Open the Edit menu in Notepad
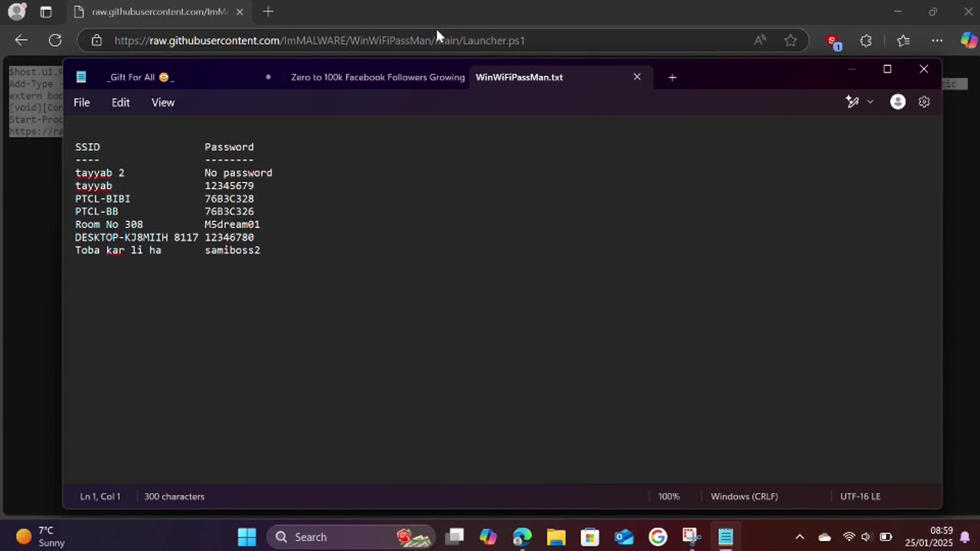Screen dimensions: 980x551 click(x=120, y=102)
